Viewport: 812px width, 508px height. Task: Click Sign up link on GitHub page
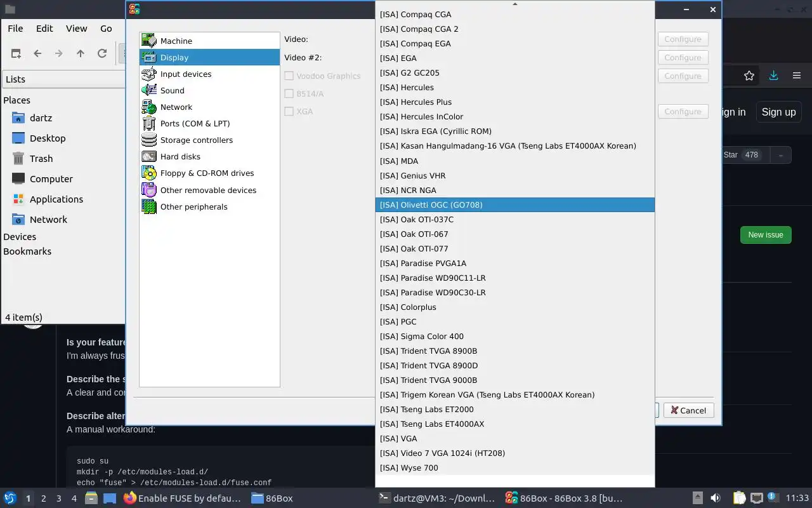point(778,112)
